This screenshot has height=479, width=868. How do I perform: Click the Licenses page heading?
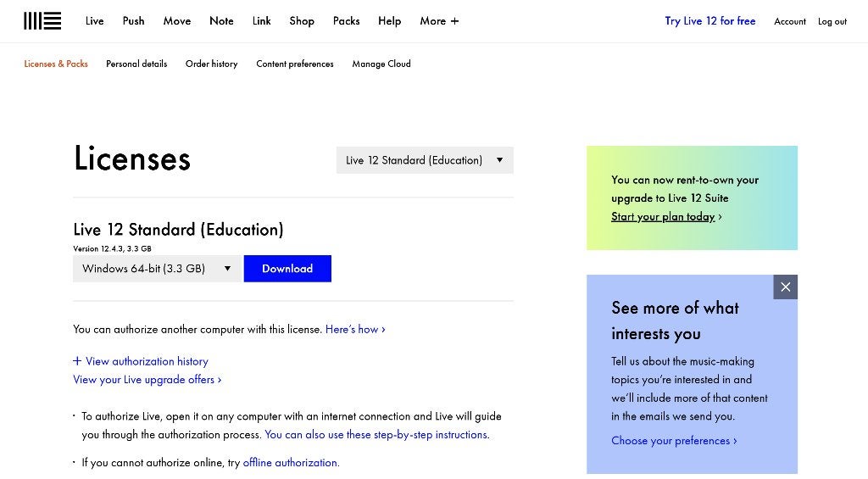click(x=132, y=159)
